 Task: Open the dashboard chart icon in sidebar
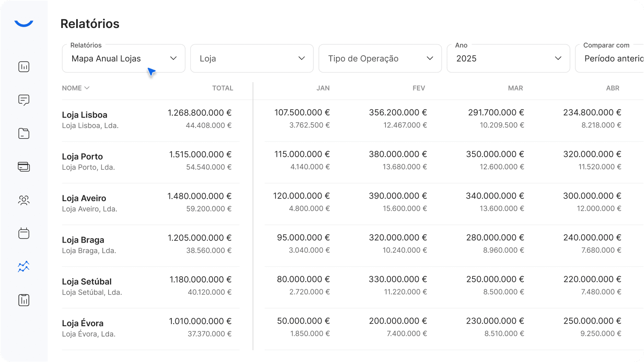pos(24,67)
